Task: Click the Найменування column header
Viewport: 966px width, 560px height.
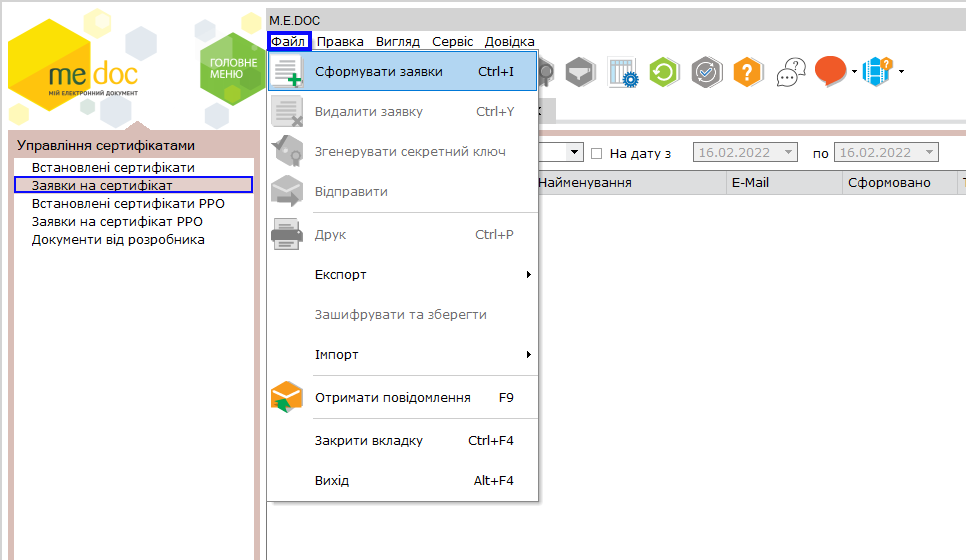Action: pyautogui.click(x=632, y=183)
